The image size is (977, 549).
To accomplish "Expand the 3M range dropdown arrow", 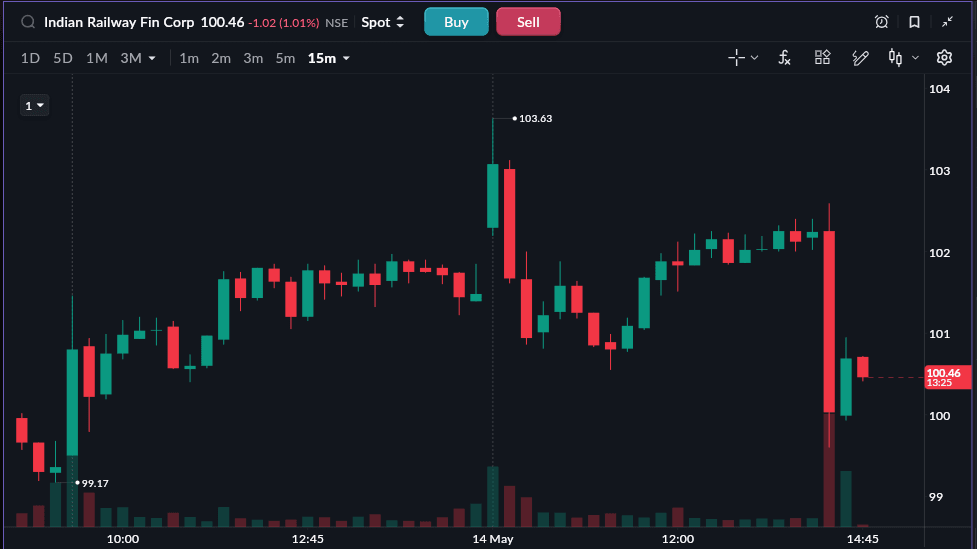I will [x=152, y=59].
